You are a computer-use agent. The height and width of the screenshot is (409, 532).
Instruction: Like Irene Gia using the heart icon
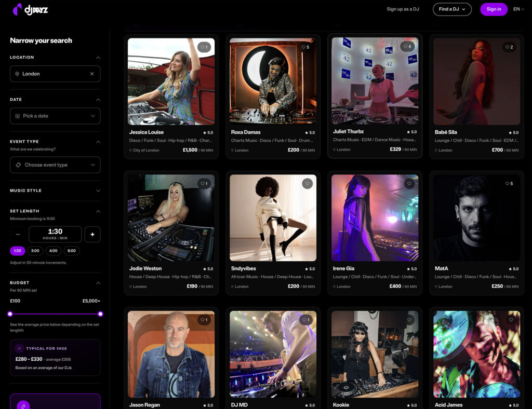click(409, 183)
